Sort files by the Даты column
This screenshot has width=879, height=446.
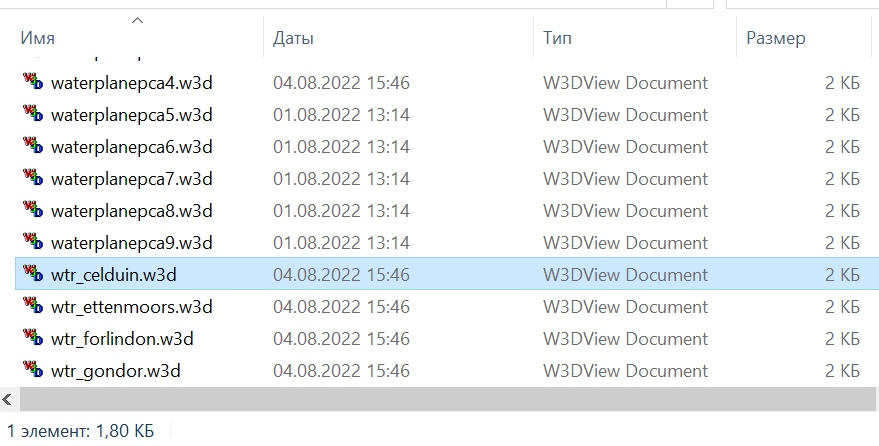point(399,38)
